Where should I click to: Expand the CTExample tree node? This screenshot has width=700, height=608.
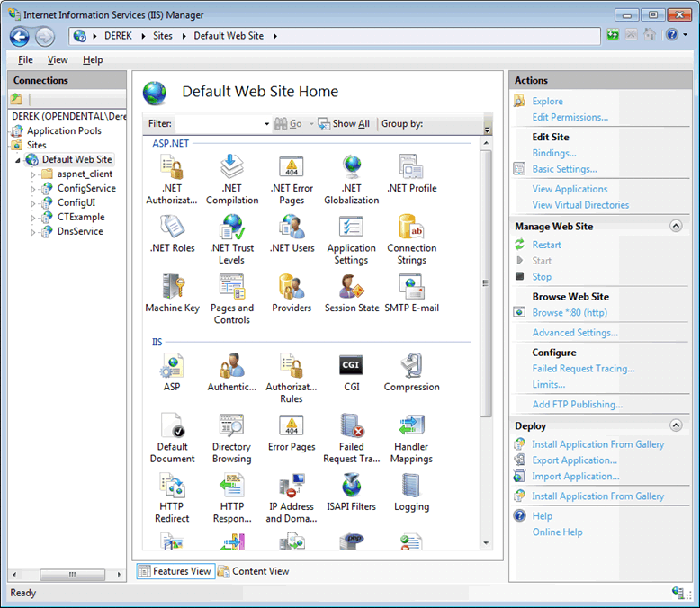pyautogui.click(x=32, y=218)
